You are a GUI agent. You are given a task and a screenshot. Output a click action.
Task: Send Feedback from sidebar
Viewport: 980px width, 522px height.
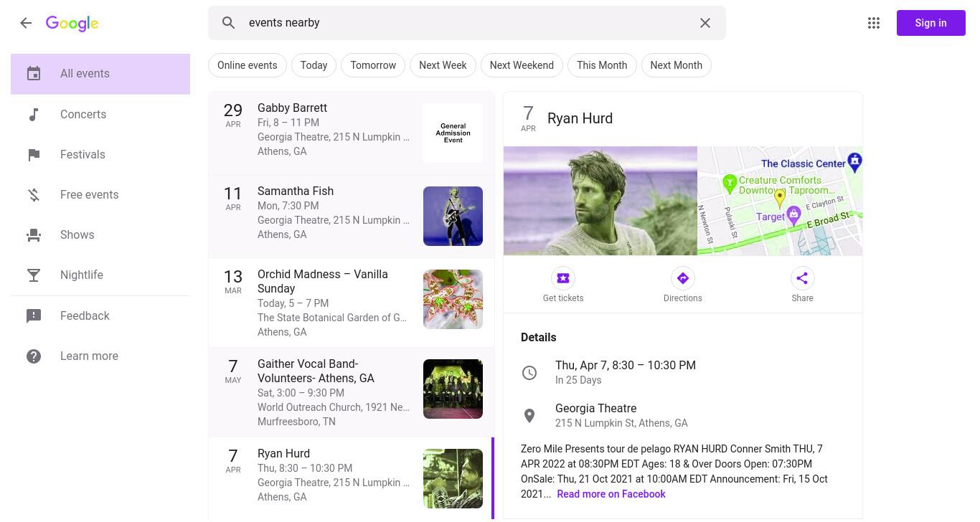100,315
